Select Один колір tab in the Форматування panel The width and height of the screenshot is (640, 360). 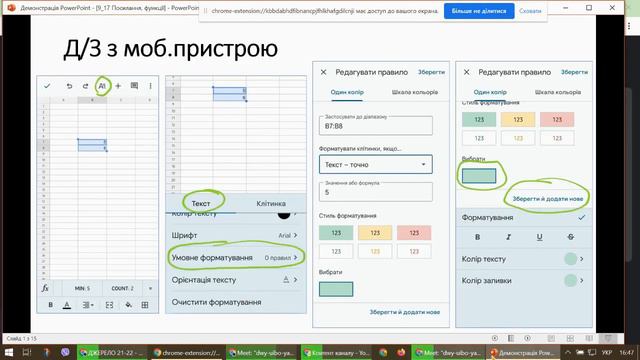tap(490, 92)
